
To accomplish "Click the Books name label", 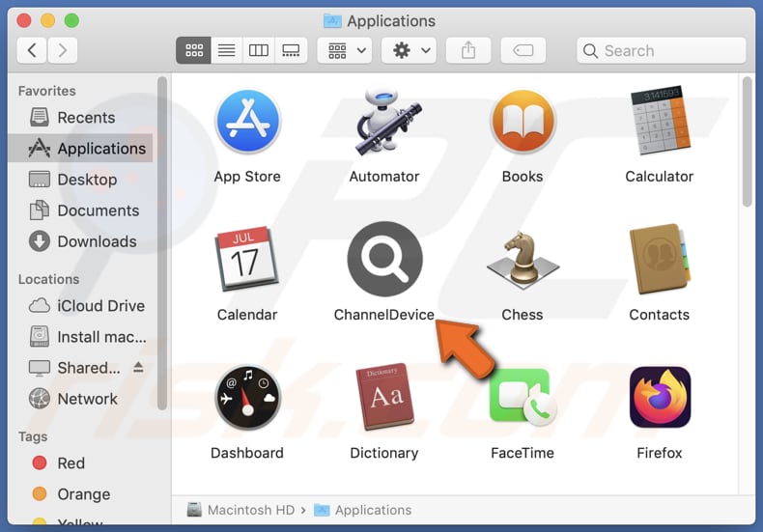I will 523,177.
